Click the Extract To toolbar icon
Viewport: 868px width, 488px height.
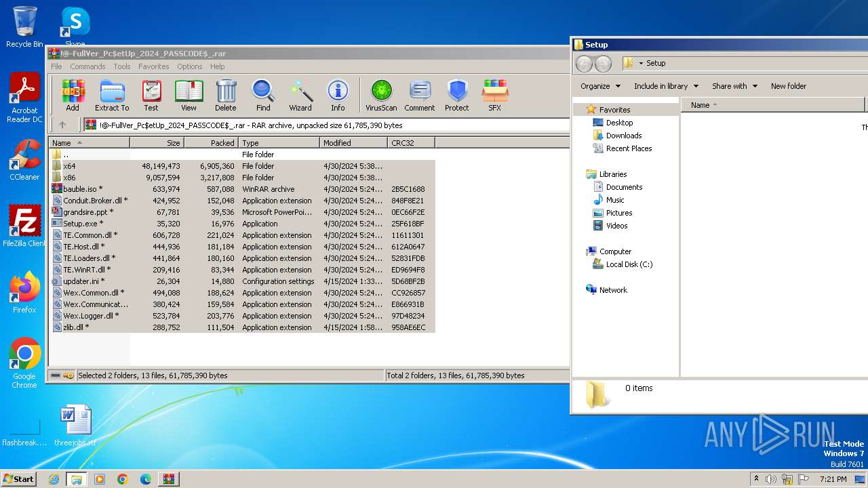112,96
